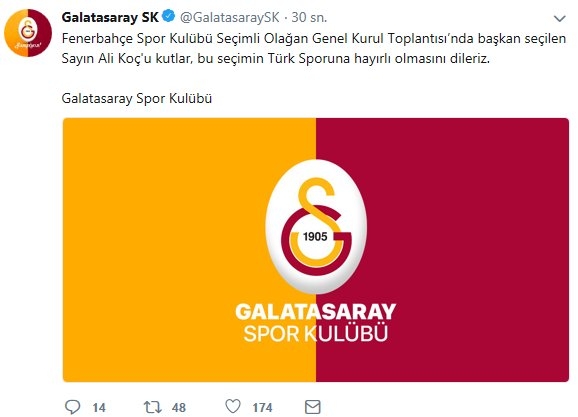The image size is (578, 417).
Task: Click the reply speech bubble icon
Action: tap(72, 407)
